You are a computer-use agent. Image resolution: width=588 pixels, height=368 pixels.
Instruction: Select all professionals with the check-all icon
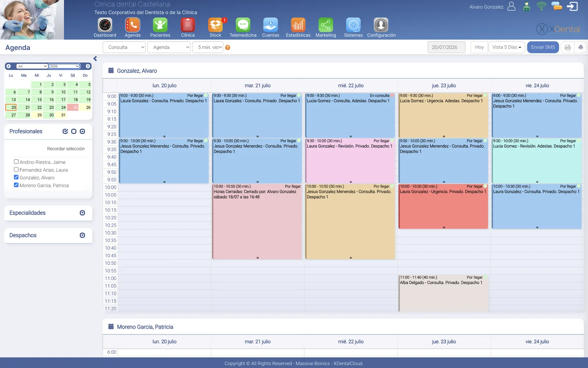(x=65, y=131)
